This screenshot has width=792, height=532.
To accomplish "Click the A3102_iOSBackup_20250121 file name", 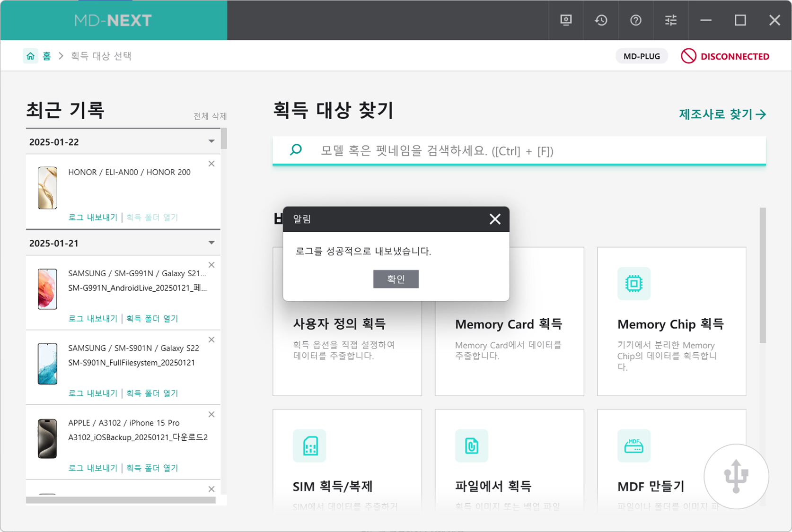I will [x=138, y=437].
